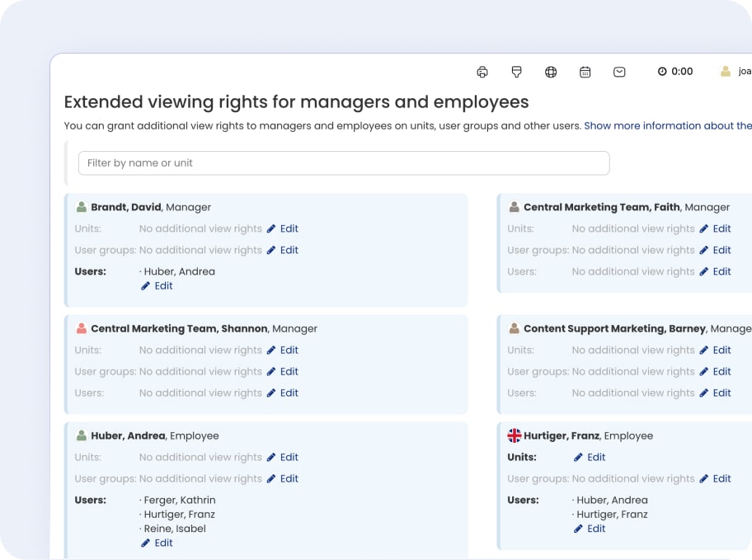Edit Units rights for Brandt, David
Screen dimensions: 752x560
(282, 228)
